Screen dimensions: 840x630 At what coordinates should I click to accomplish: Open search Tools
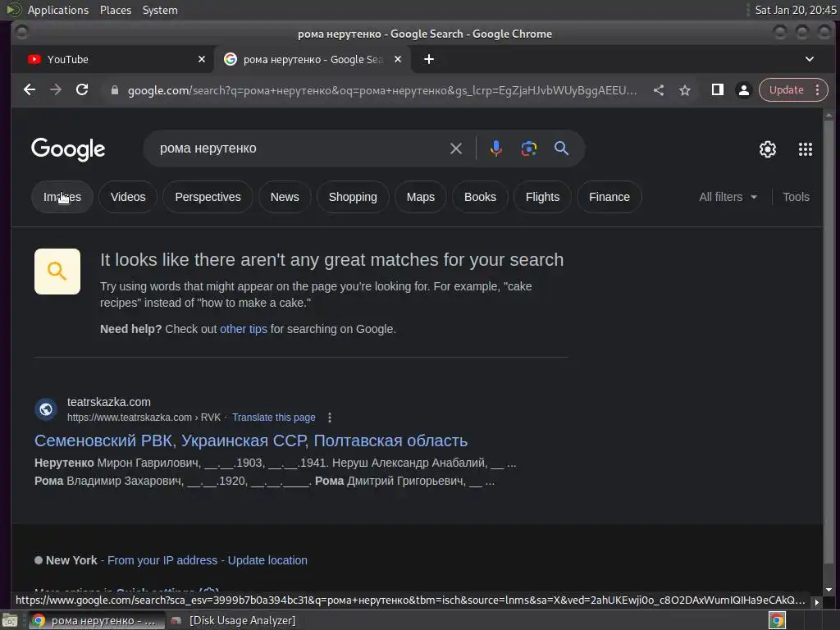coord(796,197)
